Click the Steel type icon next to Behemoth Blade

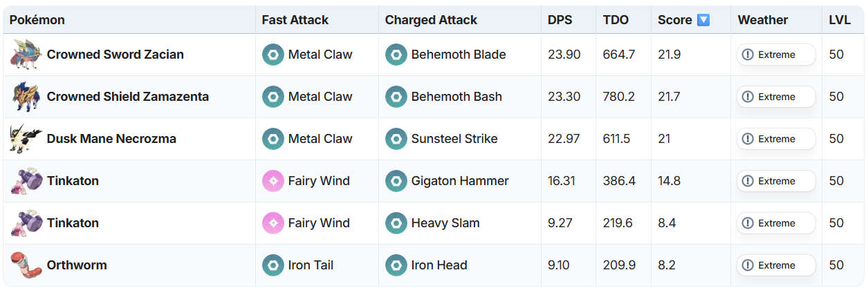point(396,55)
